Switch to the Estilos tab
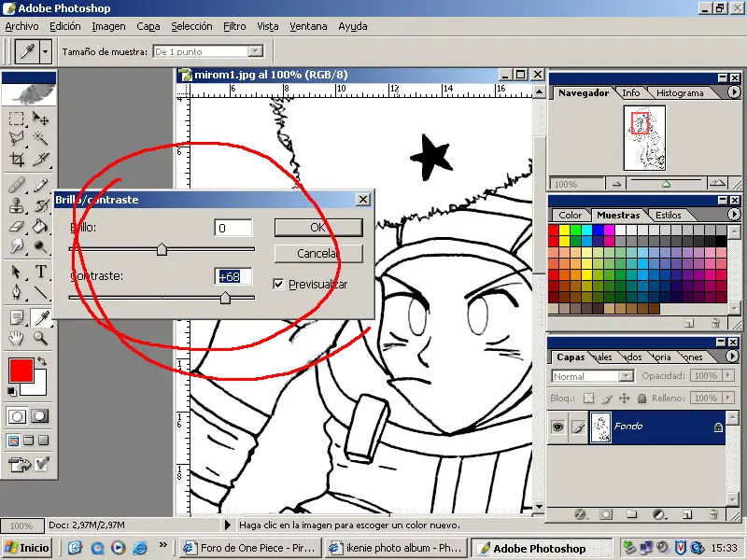The height and width of the screenshot is (560, 747). point(668,216)
